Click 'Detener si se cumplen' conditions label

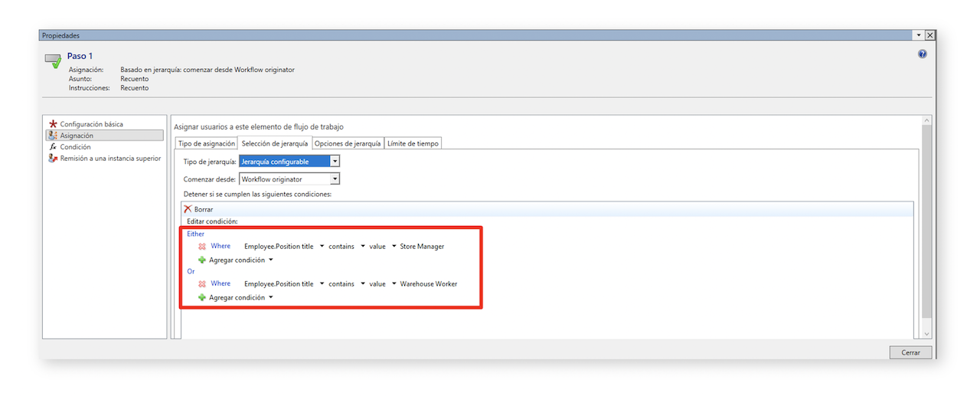click(256, 195)
